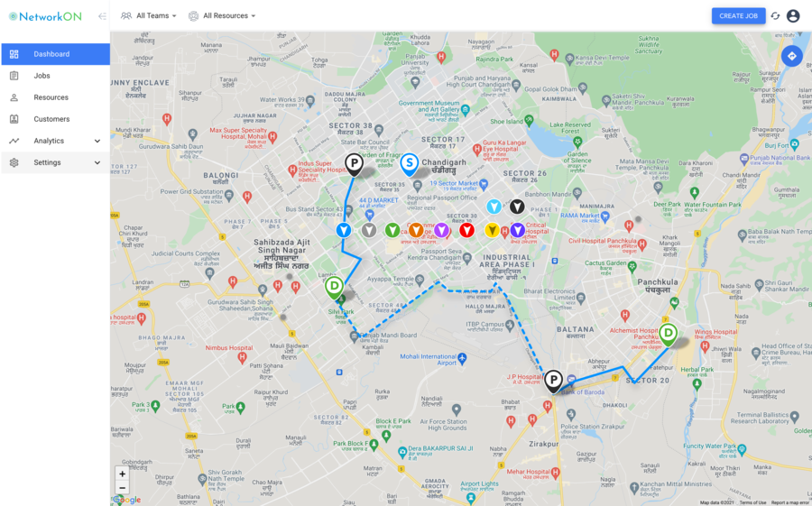Select the black resource arrow marker
812x506 pixels.
pos(516,207)
